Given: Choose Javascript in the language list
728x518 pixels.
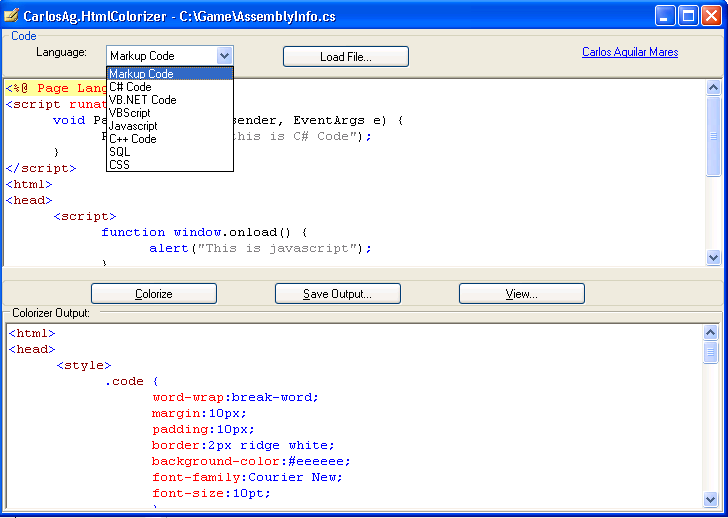Looking at the screenshot, I should click(170, 126).
